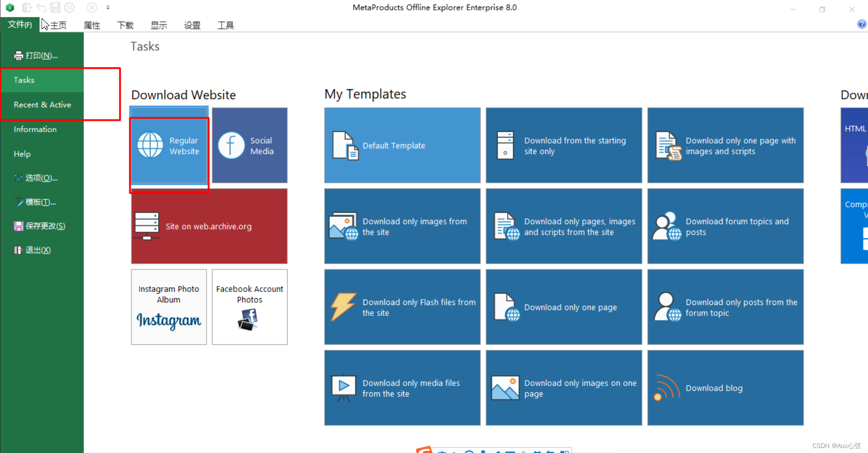
Task: Click the undo arrow in title toolbar
Action: 41,8
